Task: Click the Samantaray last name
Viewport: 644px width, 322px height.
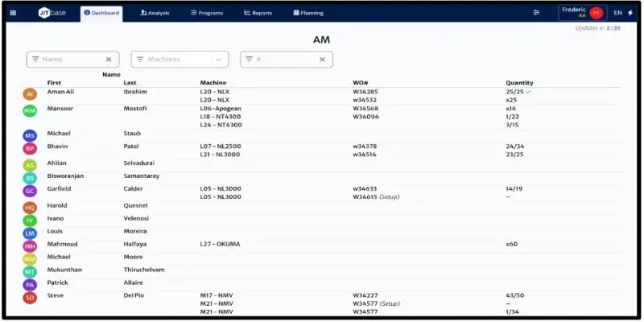Action: 142,176
